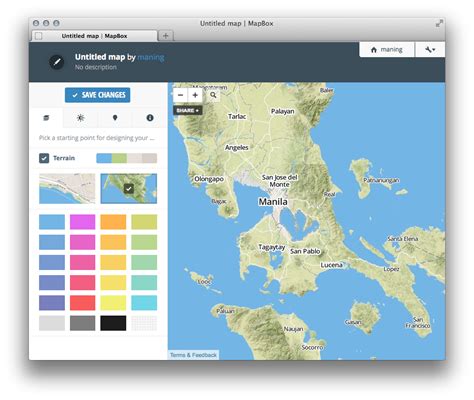Image resolution: width=474 pixels, height=400 pixels.
Task: Pick the cyan swatch
Action: coord(144,303)
